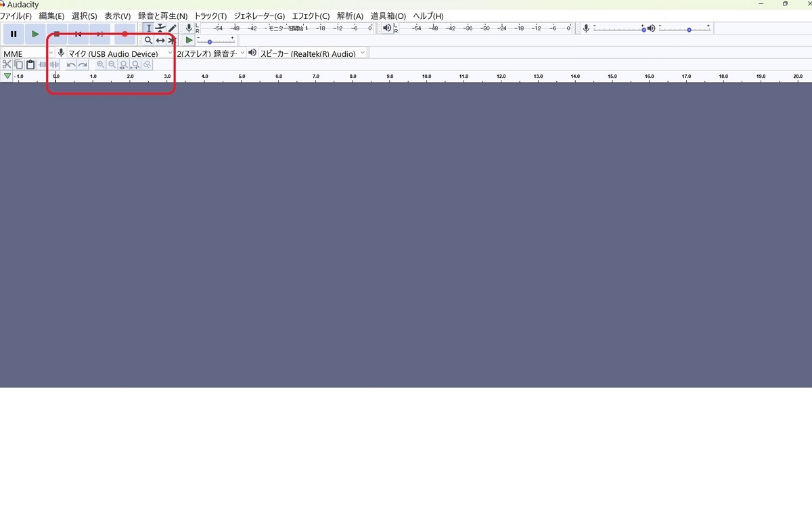
Task: Adjust the recording volume slider
Action: [619, 28]
